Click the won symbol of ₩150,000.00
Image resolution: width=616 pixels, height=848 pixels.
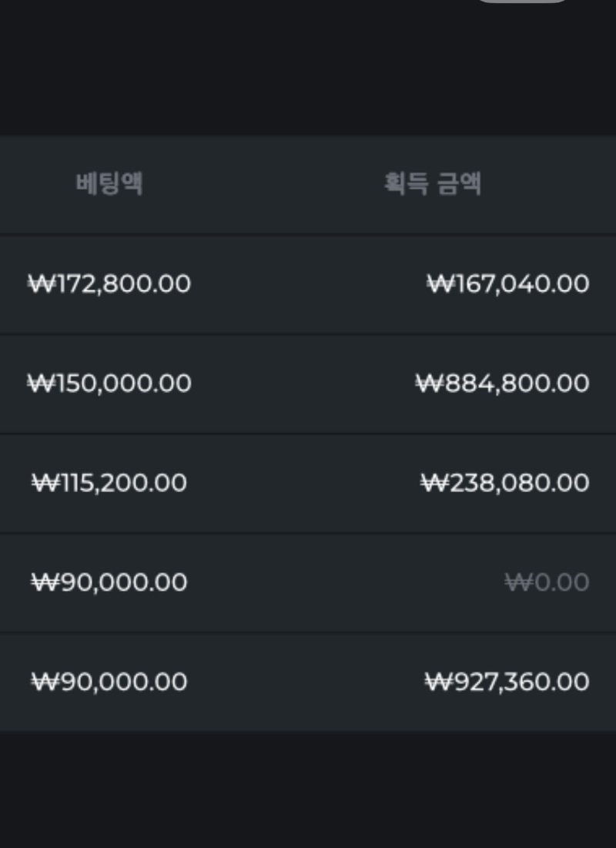38,384
